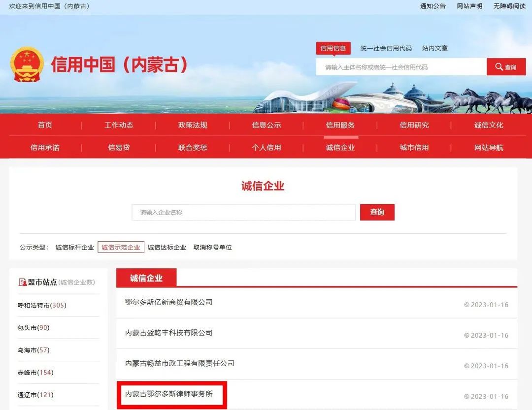Image resolution: width=532 pixels, height=410 pixels.
Task: Select the 信用信息 search tab
Action: point(333,48)
